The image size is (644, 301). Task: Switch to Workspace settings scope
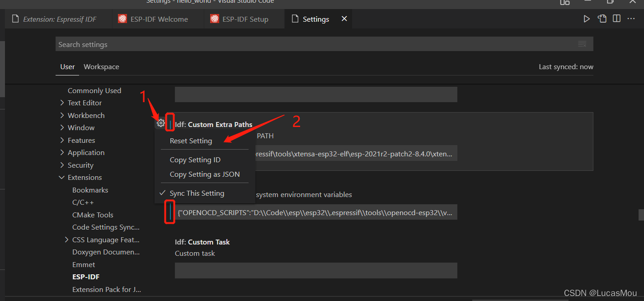[x=101, y=67]
